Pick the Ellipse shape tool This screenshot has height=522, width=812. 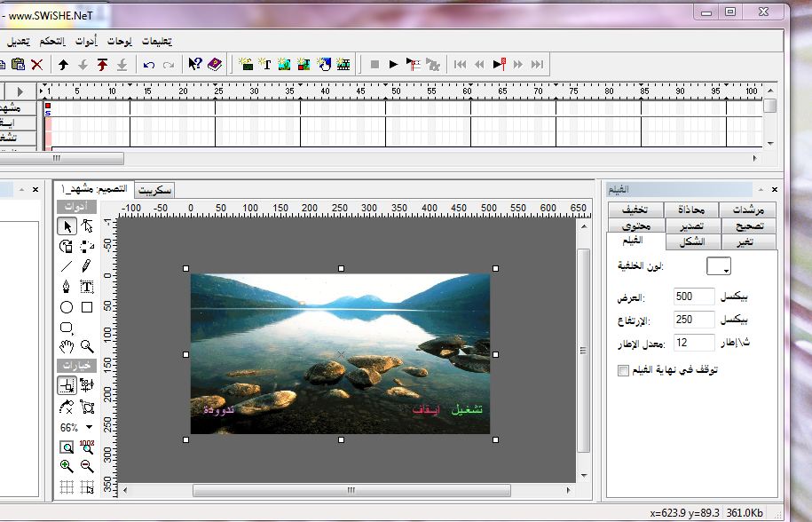pos(67,307)
